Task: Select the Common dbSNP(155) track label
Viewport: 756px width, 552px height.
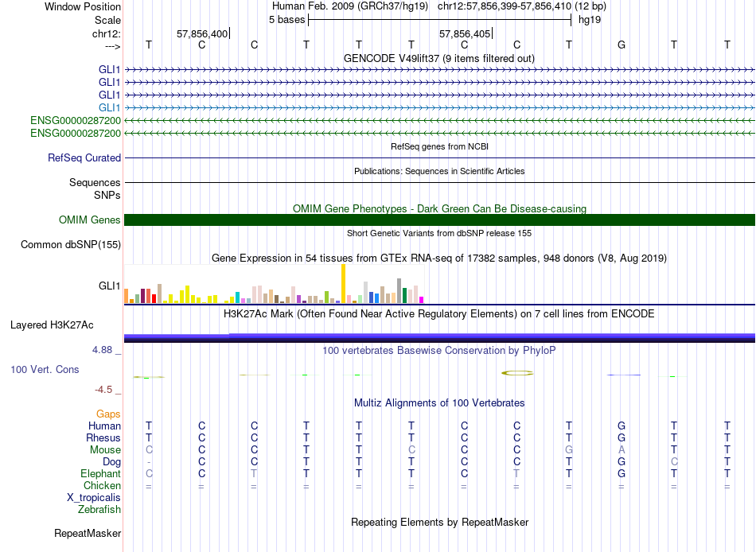Action: pos(71,244)
